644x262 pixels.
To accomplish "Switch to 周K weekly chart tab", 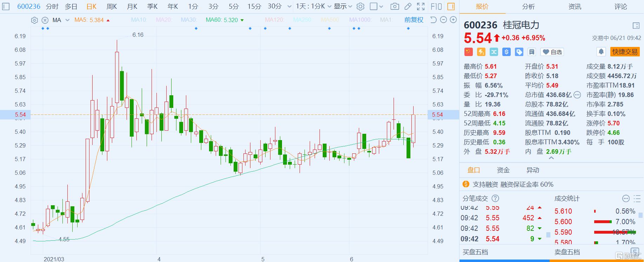I will click(112, 6).
